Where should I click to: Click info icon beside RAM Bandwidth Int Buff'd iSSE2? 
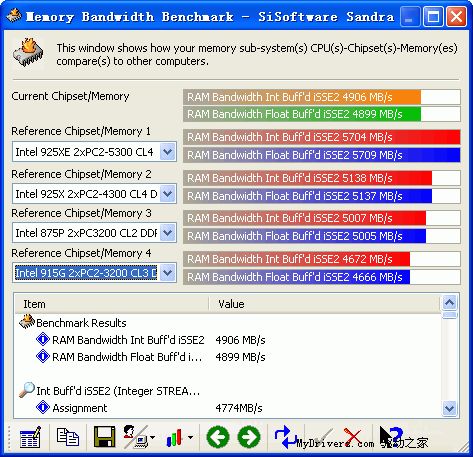43,339
